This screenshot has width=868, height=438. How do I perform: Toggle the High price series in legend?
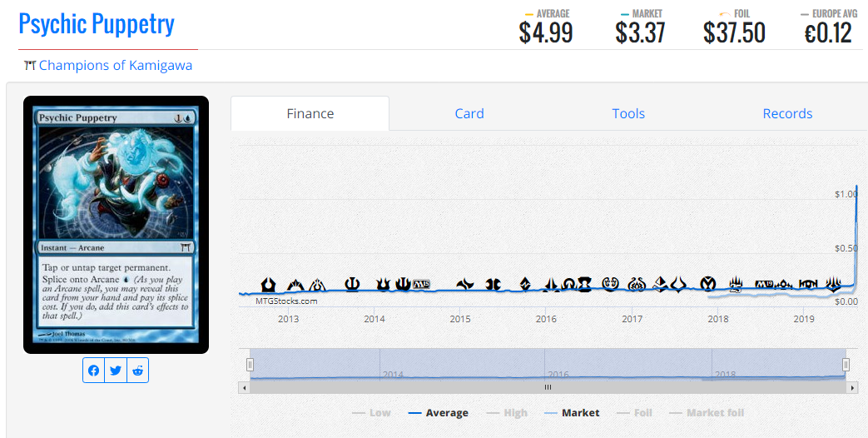click(507, 413)
